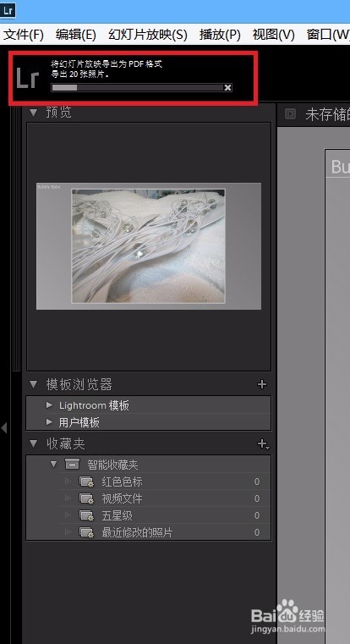This screenshot has height=644, width=350.
Task: Cancel the PDF export with the X button
Action: coord(227,87)
